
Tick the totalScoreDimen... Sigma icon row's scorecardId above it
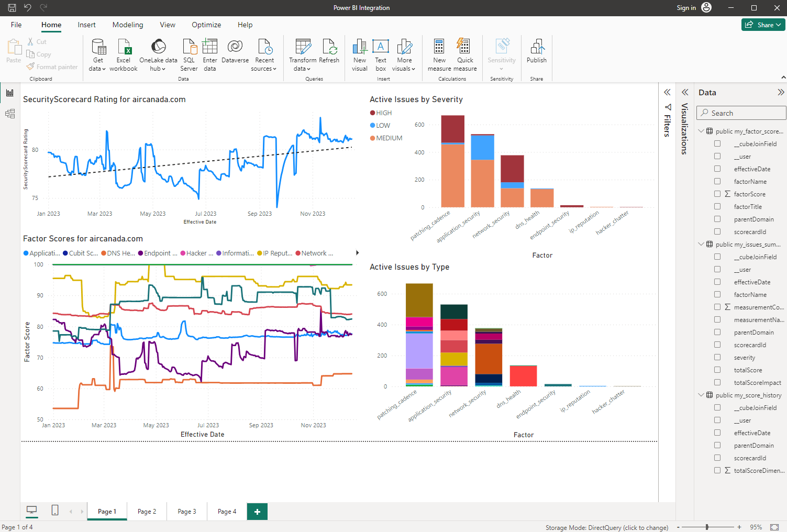[x=717, y=458]
